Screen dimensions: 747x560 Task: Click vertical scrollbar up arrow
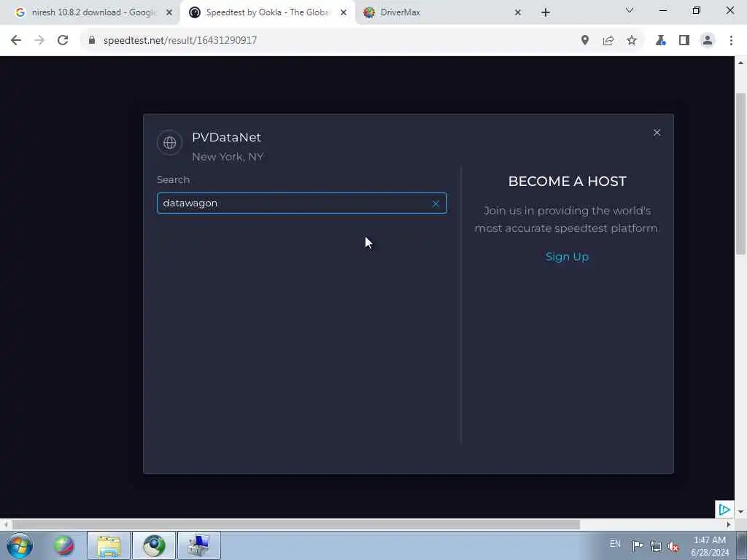pyautogui.click(x=741, y=63)
